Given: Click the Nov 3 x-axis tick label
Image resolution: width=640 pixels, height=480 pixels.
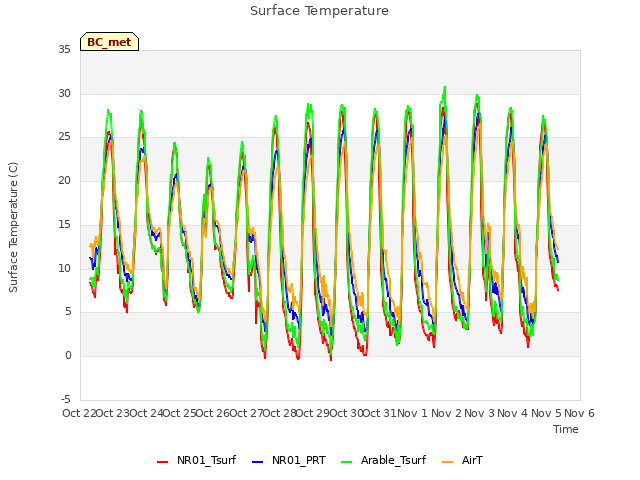Looking at the screenshot, I should (x=480, y=413).
